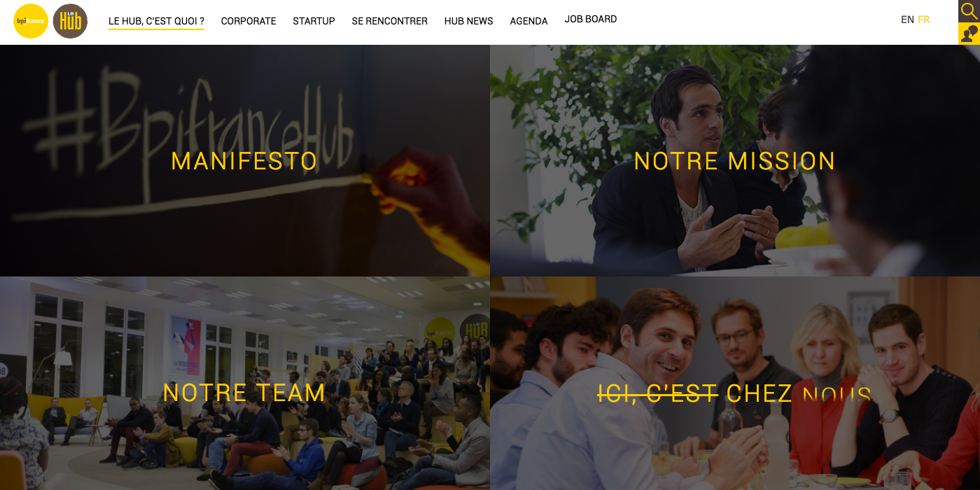980x490 pixels.
Task: Expand the Startup menu item
Action: tap(314, 21)
